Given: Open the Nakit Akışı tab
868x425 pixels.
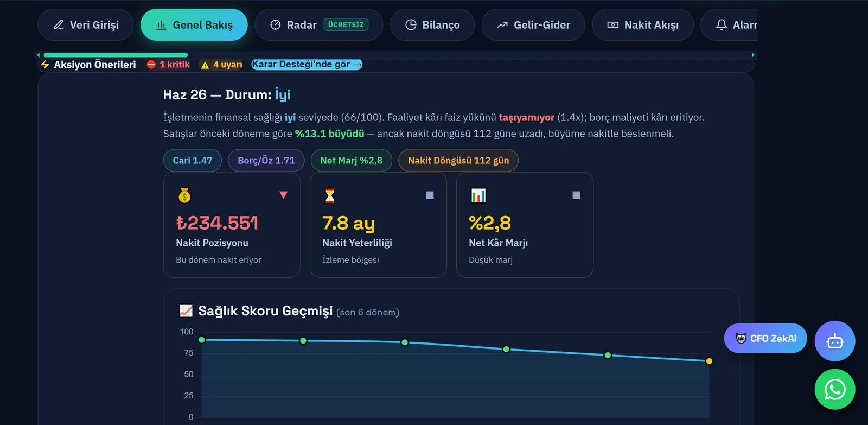Looking at the screenshot, I should pos(643,25).
